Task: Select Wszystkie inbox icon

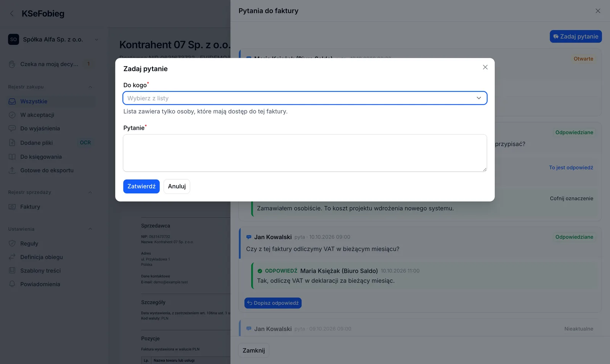Action: (12, 101)
